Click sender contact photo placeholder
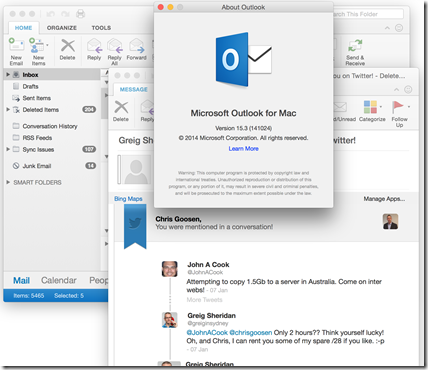The width and height of the screenshot is (428, 370). pyautogui.click(x=136, y=169)
